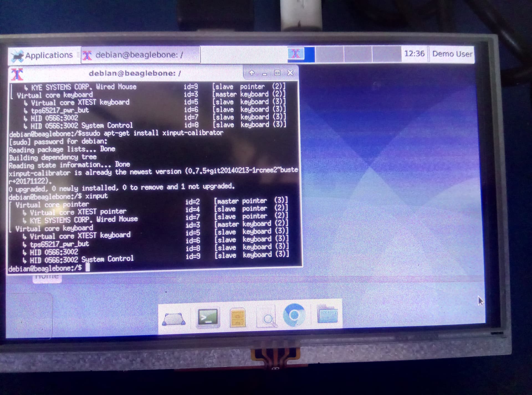Switch to the third workspace in pager

pos(358,54)
